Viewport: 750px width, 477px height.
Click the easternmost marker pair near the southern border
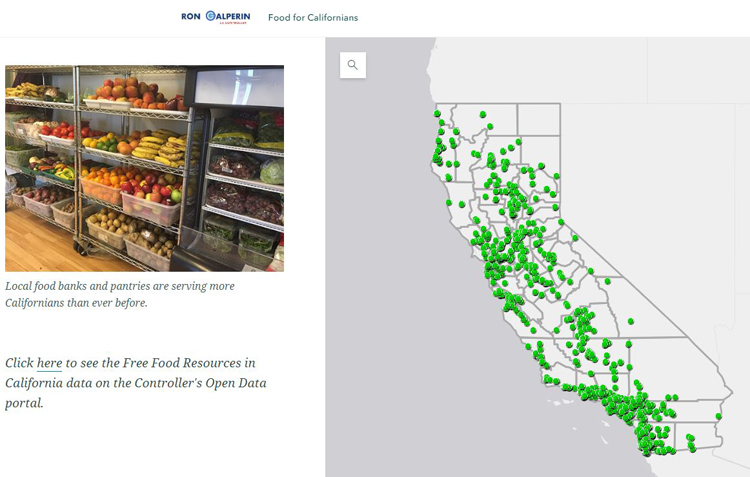[x=691, y=443]
